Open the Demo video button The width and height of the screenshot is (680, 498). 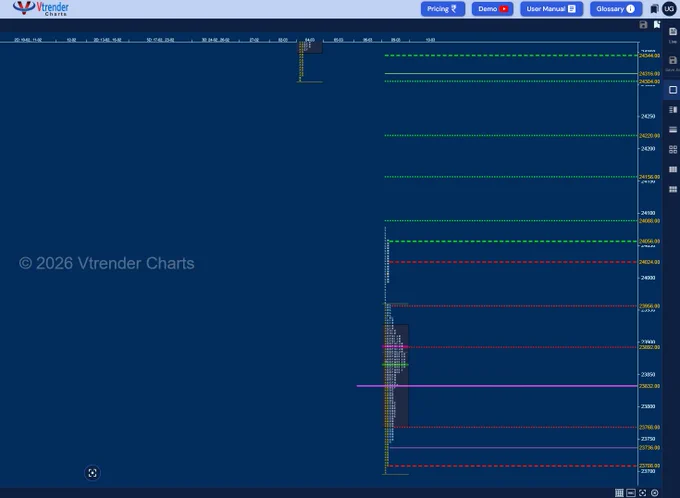pos(492,9)
